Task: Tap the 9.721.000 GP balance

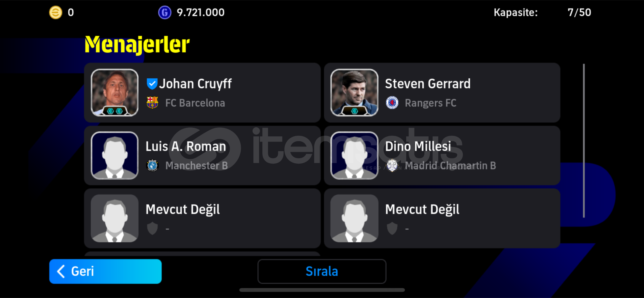Action: tap(201, 12)
